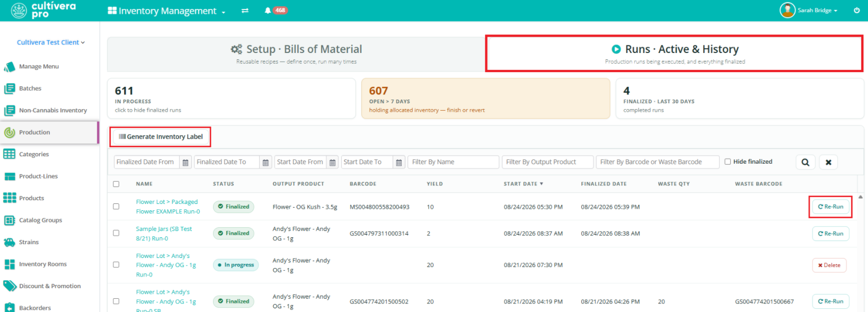Tick the select-all checkbox in table header
The height and width of the screenshot is (312, 868).
[x=116, y=184]
